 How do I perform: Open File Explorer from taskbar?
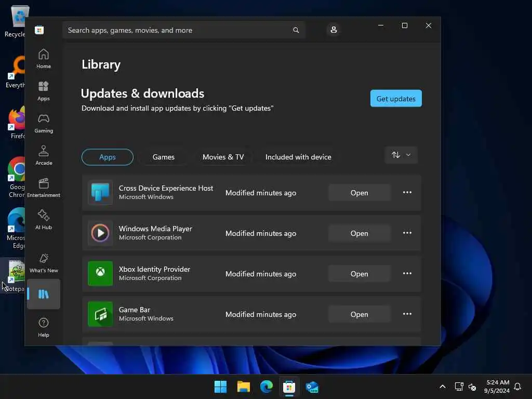coord(244,387)
